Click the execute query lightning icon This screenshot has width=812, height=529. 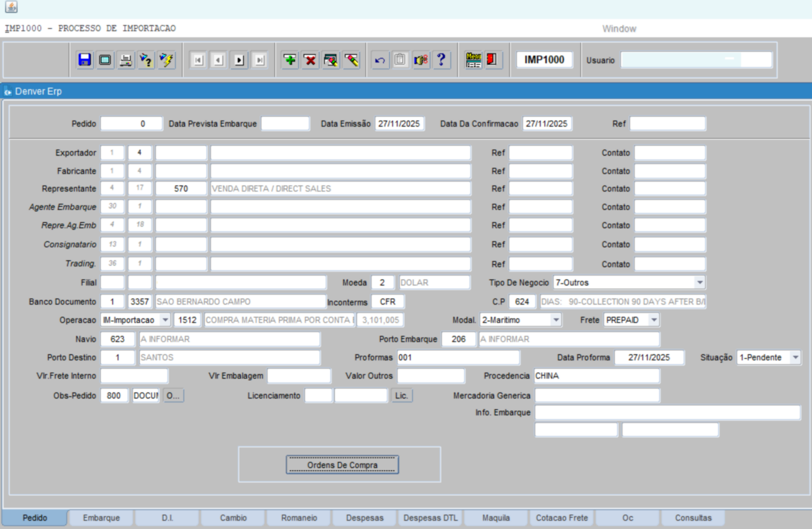click(167, 60)
